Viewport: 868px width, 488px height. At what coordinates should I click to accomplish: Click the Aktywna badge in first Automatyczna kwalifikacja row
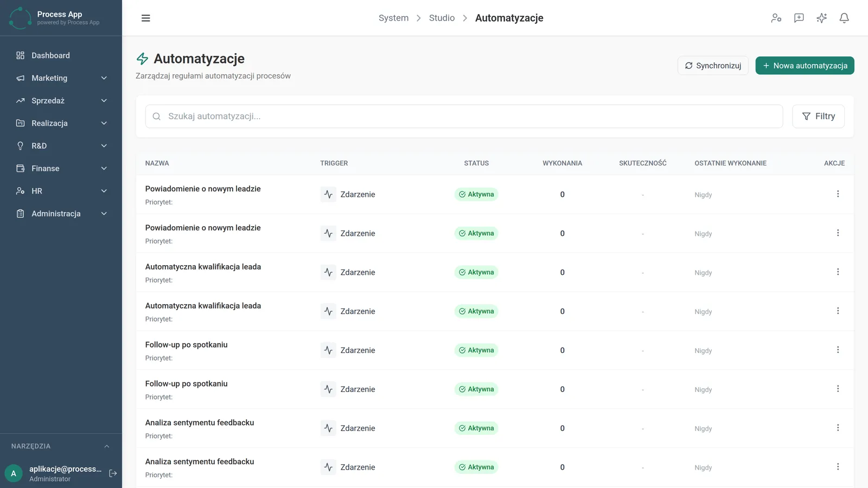tap(476, 272)
